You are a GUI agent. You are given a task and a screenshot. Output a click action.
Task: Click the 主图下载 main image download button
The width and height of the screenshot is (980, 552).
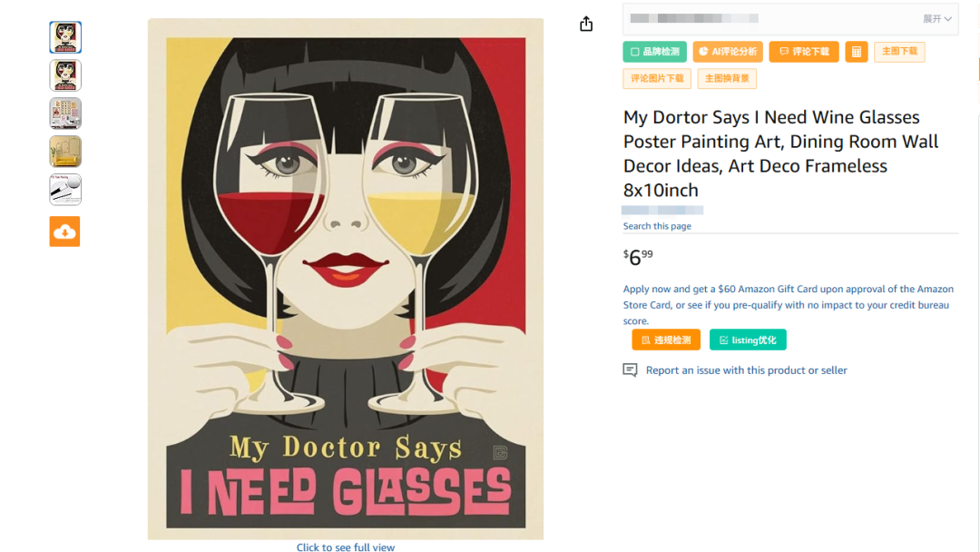pos(899,52)
